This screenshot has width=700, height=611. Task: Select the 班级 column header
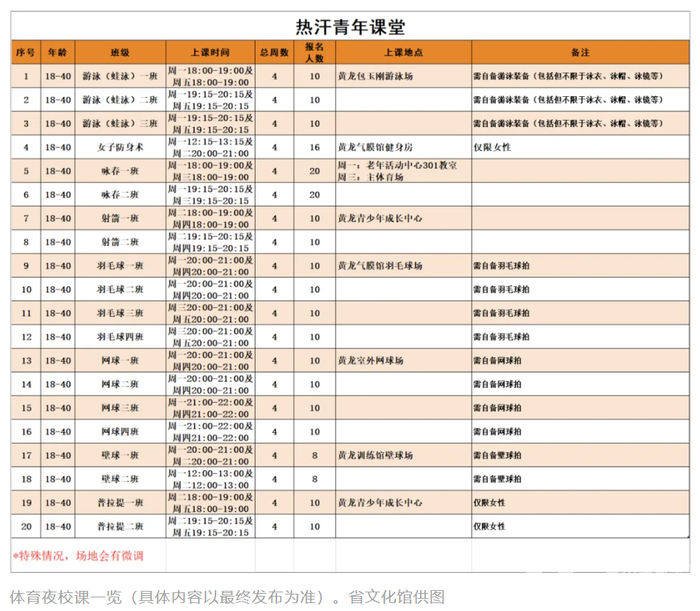coord(119,52)
